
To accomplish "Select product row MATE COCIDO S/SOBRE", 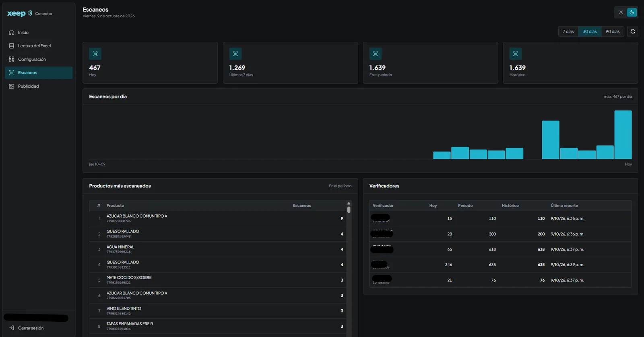I will [218, 280].
